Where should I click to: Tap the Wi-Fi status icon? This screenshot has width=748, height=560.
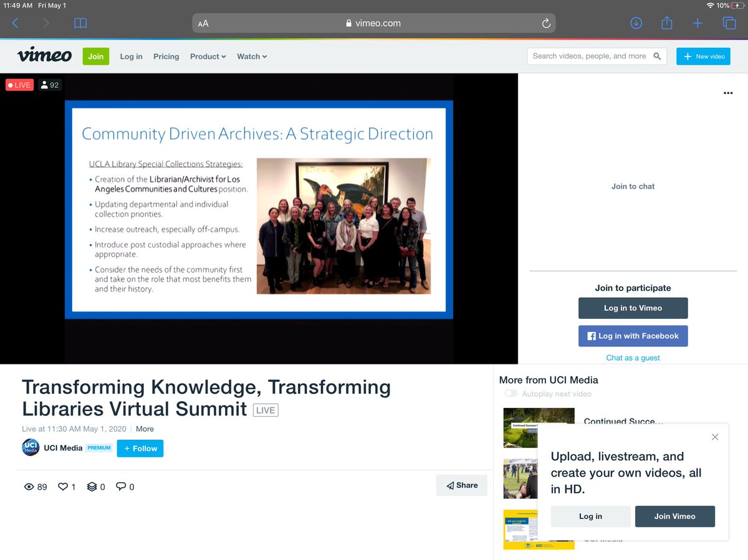coord(710,6)
